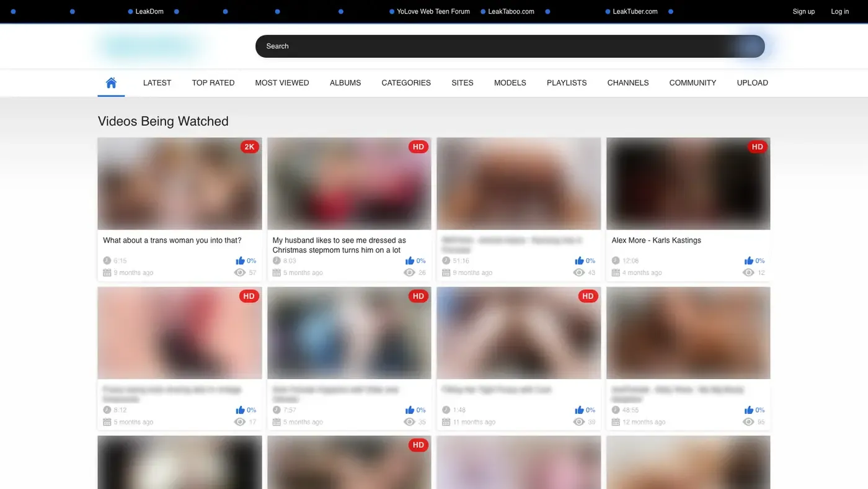The height and width of the screenshot is (489, 868).
Task: Click the clock icon beside 12:08 duration
Action: click(616, 261)
